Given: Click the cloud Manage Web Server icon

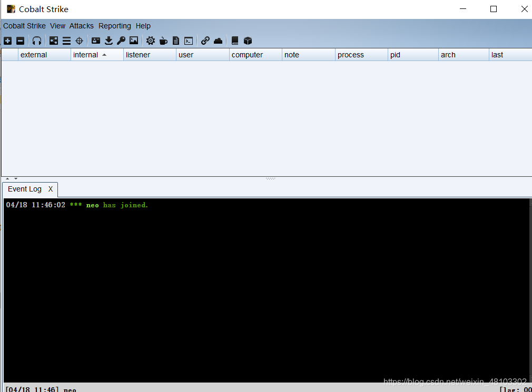Looking at the screenshot, I should pos(218,41).
